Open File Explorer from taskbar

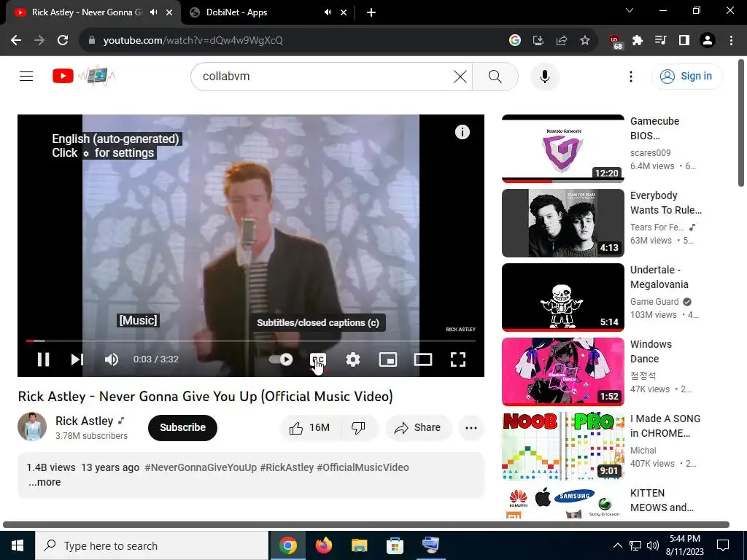(360, 545)
